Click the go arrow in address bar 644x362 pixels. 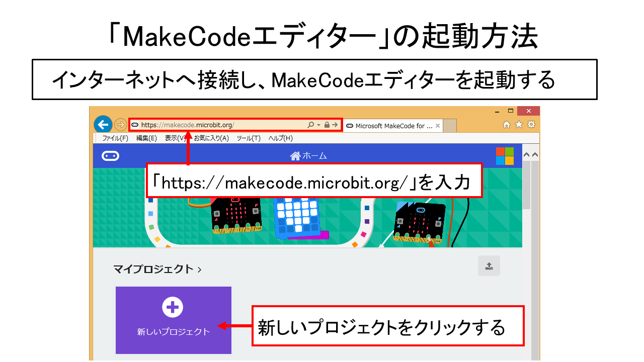point(335,125)
